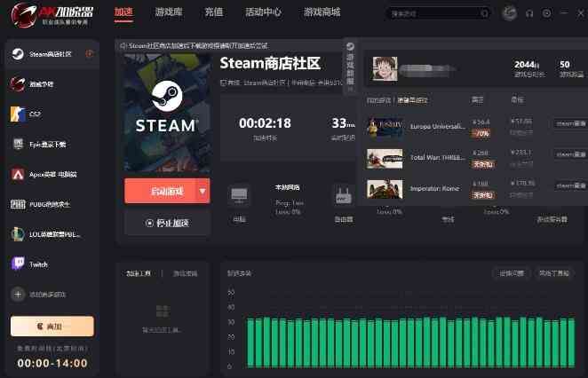Viewport: 588px width, 378px height.
Task: Click the orange button above the timer
Action: click(x=52, y=327)
